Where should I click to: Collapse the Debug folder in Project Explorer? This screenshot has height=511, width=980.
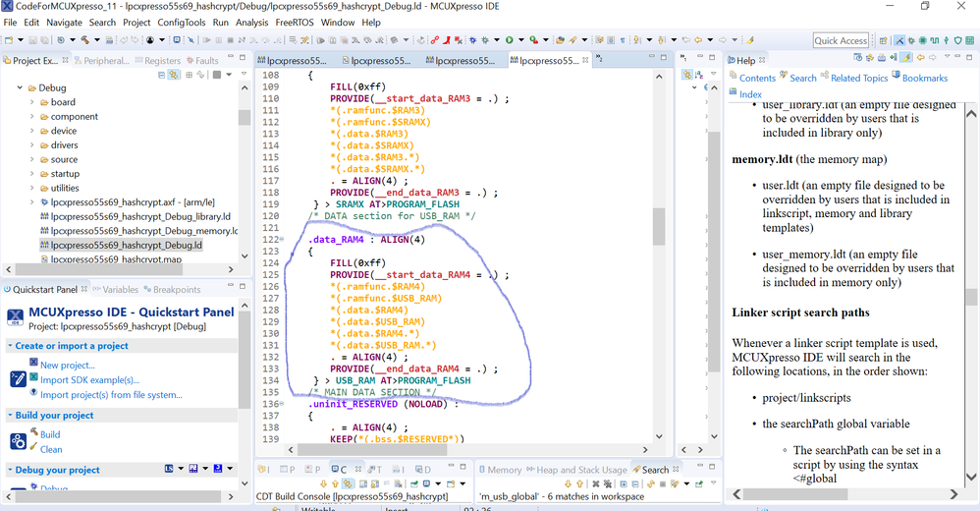pyautogui.click(x=20, y=87)
